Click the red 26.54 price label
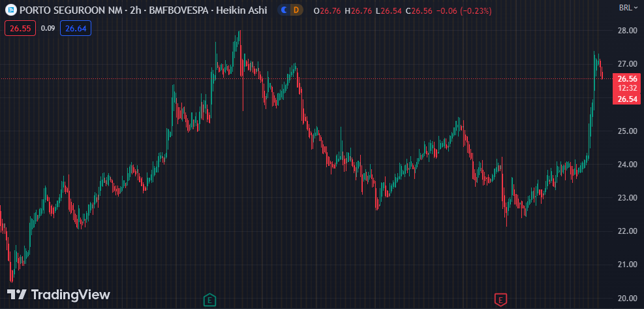The height and width of the screenshot is (309, 644). [x=627, y=99]
